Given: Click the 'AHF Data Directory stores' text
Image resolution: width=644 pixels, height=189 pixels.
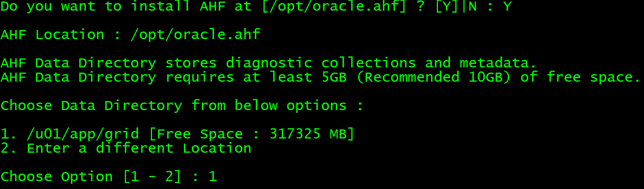Looking at the screenshot, I should (109, 63).
